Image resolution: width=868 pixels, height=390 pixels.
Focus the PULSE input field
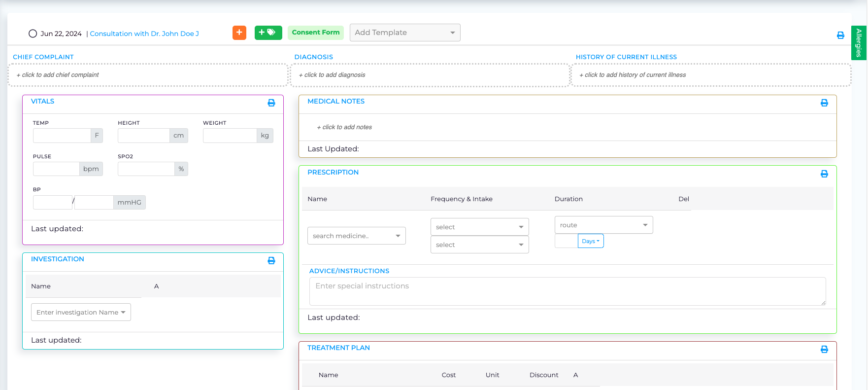point(56,169)
